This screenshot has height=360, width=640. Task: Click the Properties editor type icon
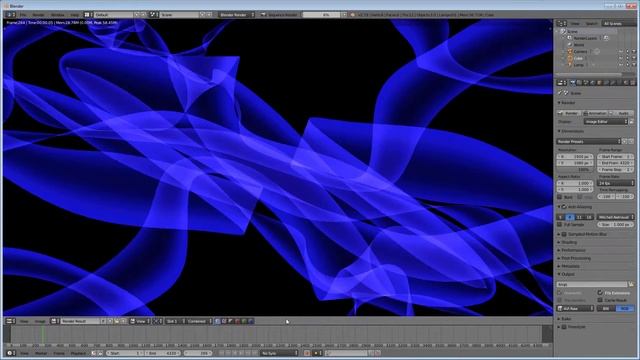[x=562, y=83]
